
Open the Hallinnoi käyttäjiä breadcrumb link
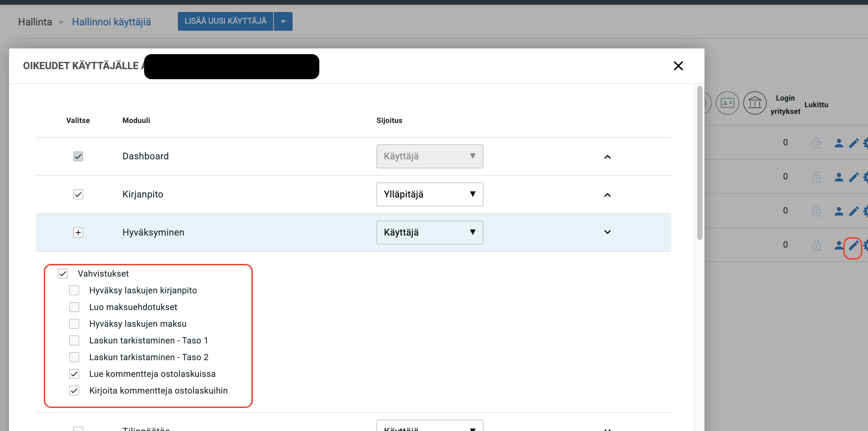coord(111,22)
